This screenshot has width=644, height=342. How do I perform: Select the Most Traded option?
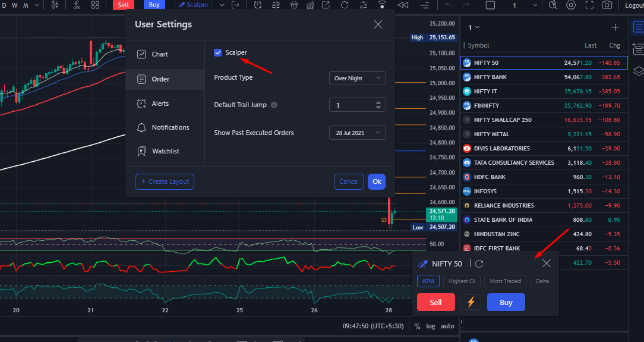tap(506, 281)
